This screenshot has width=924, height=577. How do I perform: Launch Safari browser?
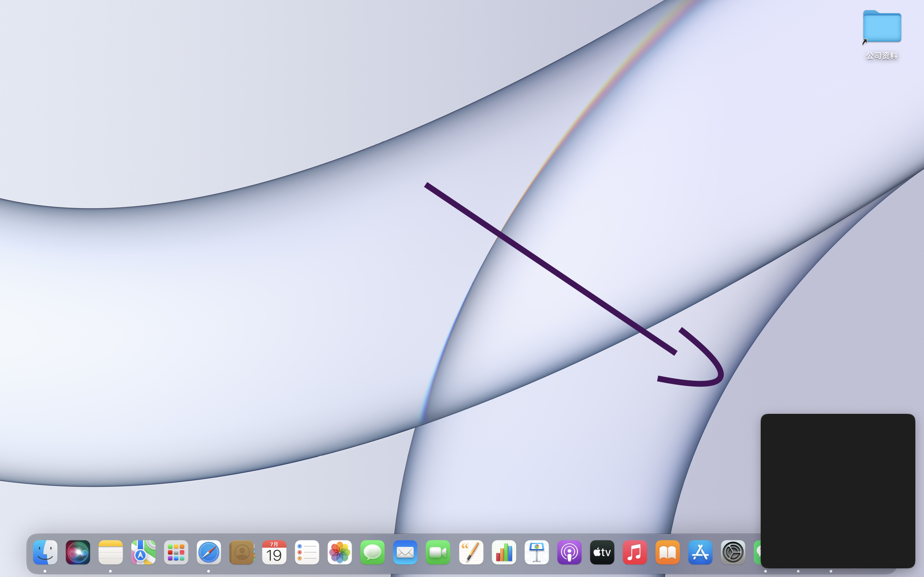pos(209,552)
